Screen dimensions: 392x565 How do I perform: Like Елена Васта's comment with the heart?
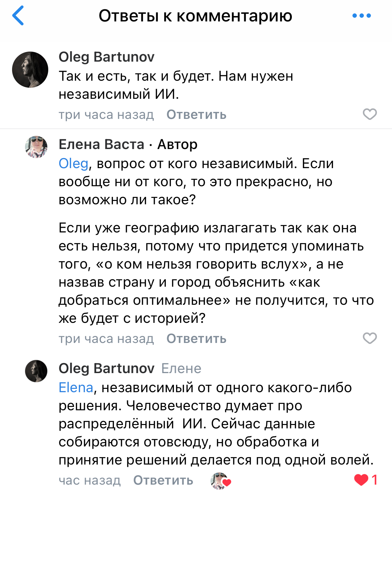point(370,339)
